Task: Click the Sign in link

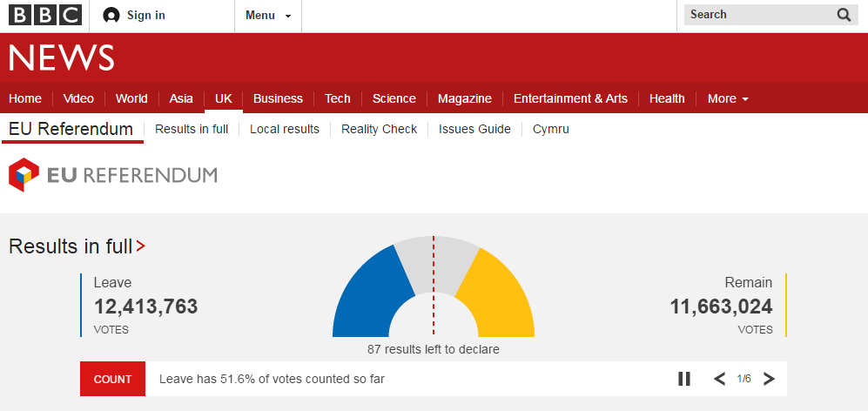Action: (x=146, y=16)
